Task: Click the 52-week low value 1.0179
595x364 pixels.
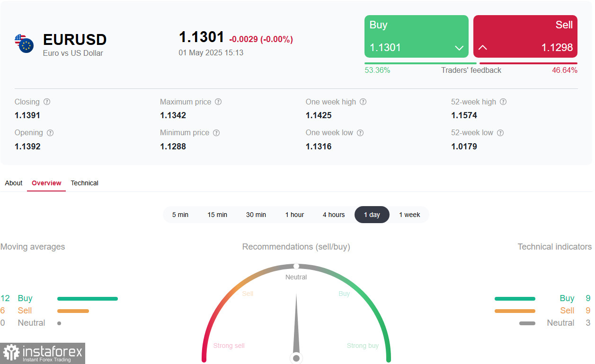Action: (x=464, y=147)
